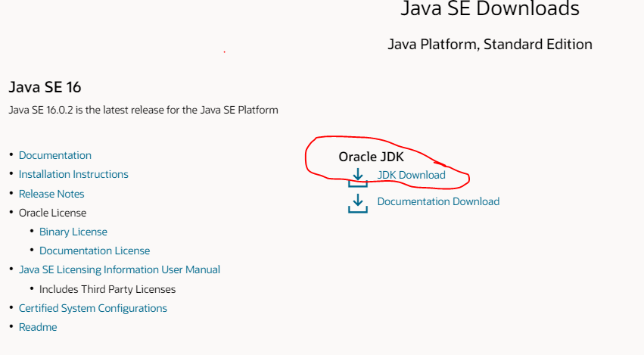Viewport: 644px width, 355px height.
Task: Click the Java SE 16 heading
Action: point(45,87)
